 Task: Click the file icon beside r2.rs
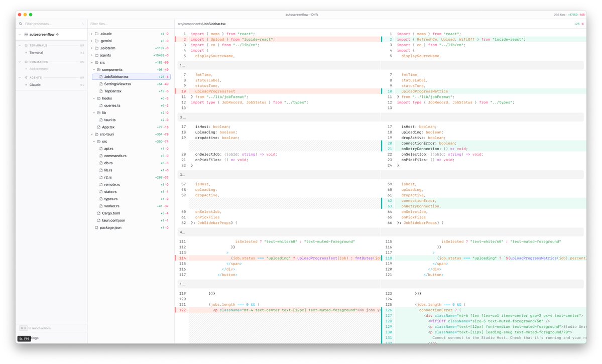pyautogui.click(x=101, y=177)
